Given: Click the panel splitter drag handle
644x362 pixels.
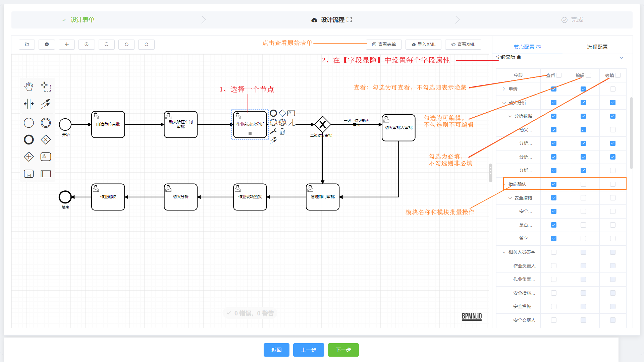Looking at the screenshot, I should (490, 173).
